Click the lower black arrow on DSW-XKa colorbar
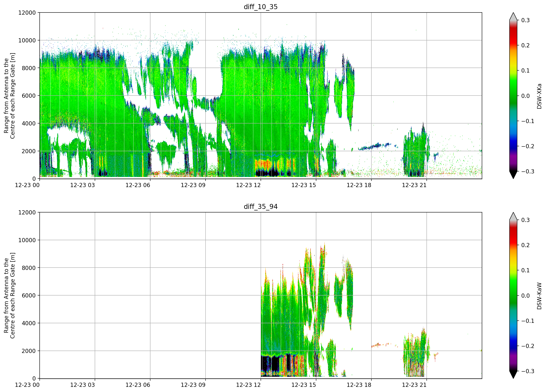Viewport: 546px width, 392px height. pyautogui.click(x=513, y=175)
